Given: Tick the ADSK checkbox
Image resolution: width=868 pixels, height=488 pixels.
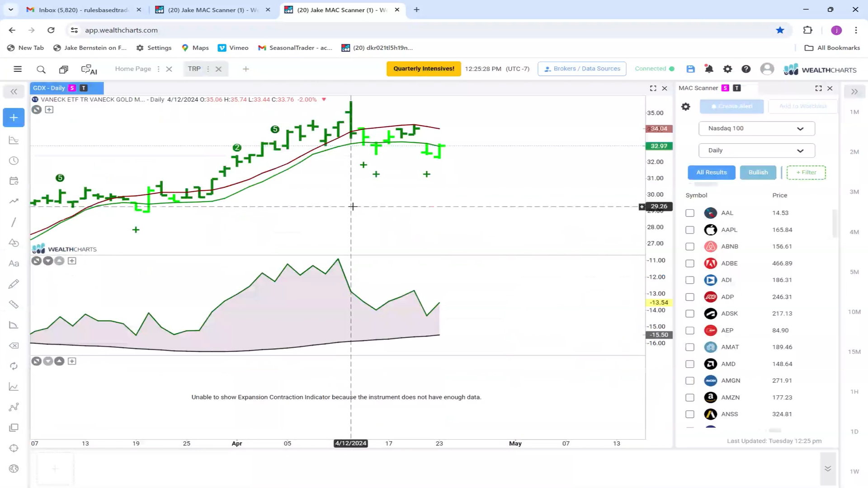Looking at the screenshot, I should [689, 314].
